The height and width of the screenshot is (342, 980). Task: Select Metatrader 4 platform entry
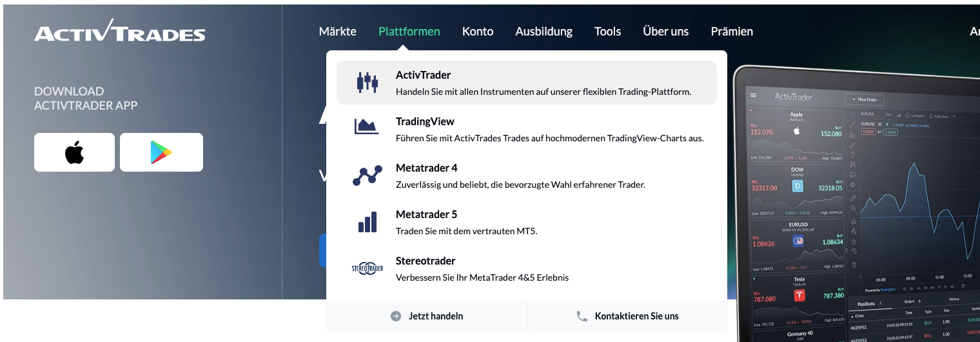tap(527, 176)
